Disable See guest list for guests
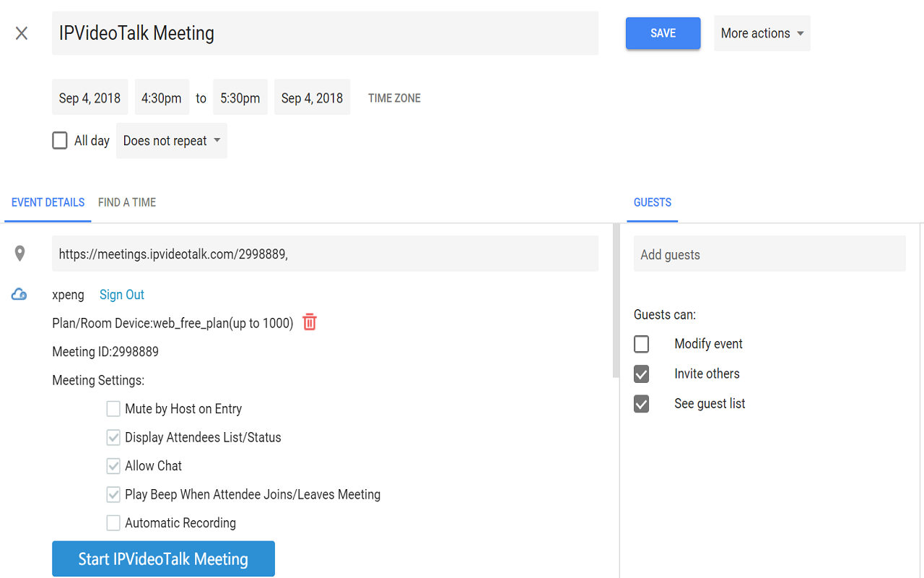924x578 pixels. click(x=641, y=404)
